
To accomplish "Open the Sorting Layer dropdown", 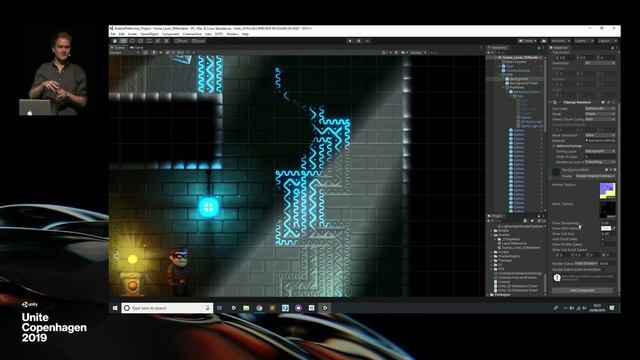I will [600, 151].
